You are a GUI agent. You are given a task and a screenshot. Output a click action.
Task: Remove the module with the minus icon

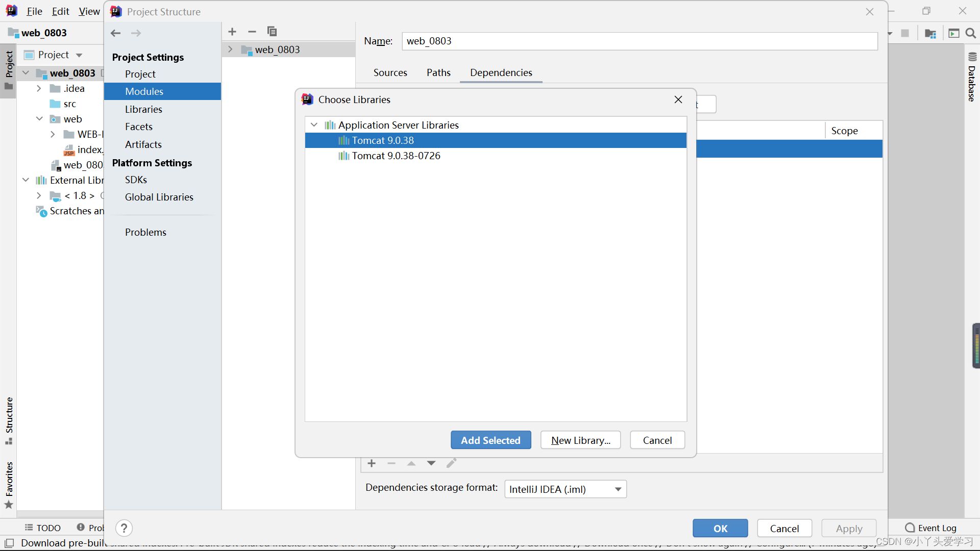252,32
